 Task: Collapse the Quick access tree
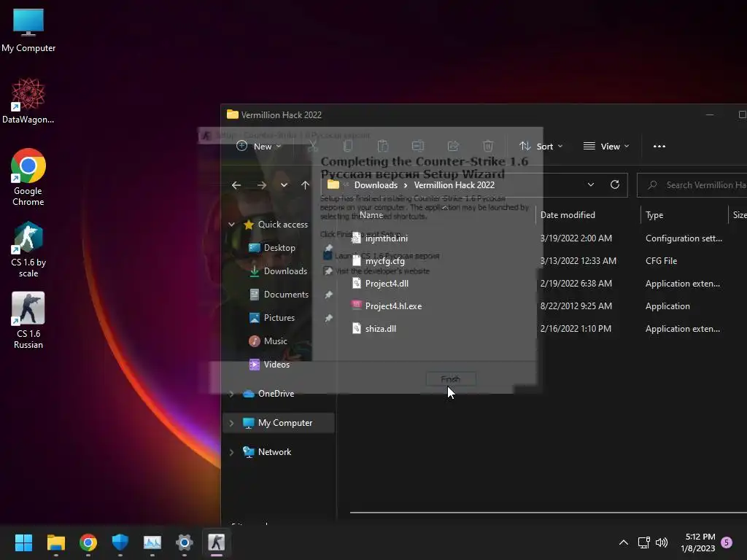[x=231, y=225]
